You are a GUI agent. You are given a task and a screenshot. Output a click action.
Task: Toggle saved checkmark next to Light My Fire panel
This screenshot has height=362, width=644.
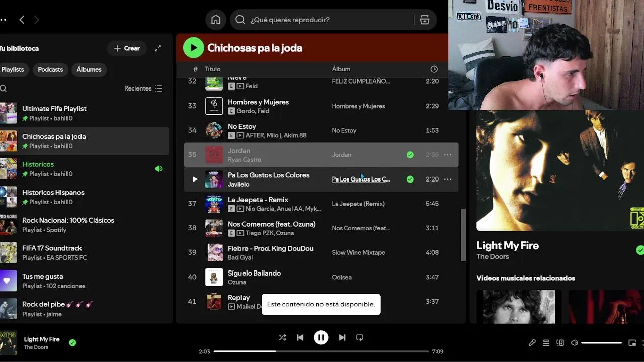coord(639,250)
